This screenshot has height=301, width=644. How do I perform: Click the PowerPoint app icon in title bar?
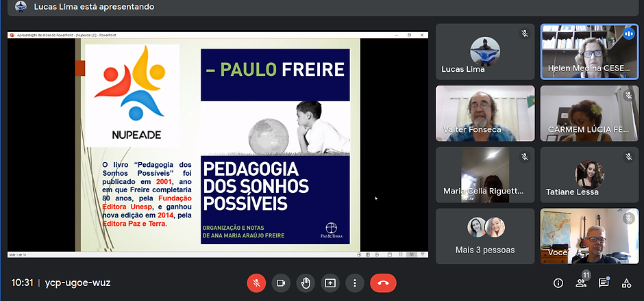click(x=12, y=36)
